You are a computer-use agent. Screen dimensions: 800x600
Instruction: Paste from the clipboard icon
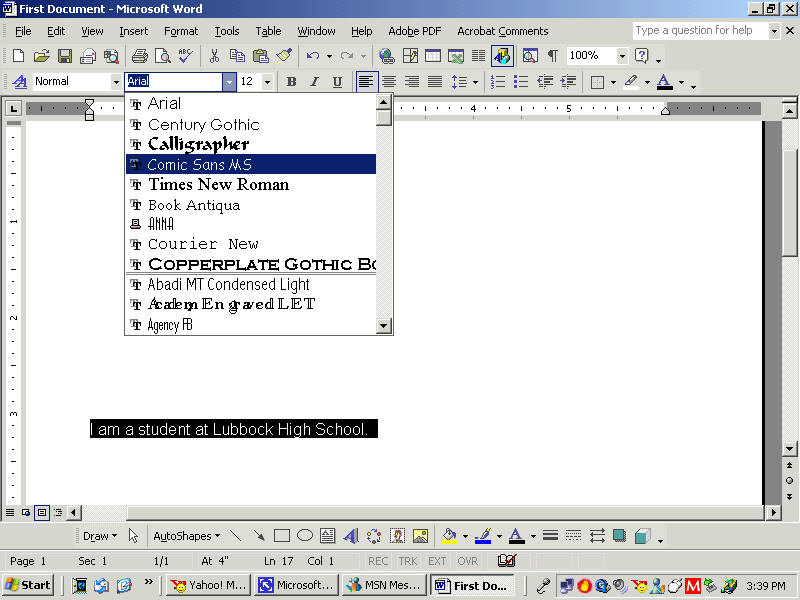coord(261,56)
